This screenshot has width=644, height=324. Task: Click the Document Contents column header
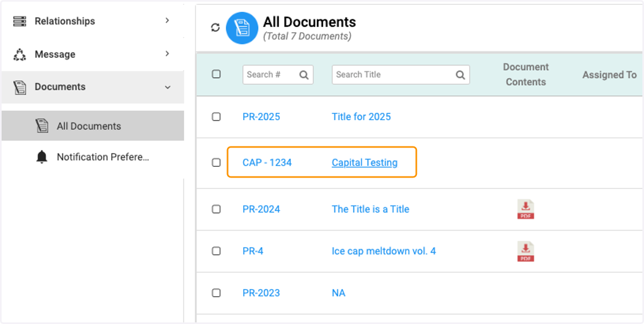(526, 75)
